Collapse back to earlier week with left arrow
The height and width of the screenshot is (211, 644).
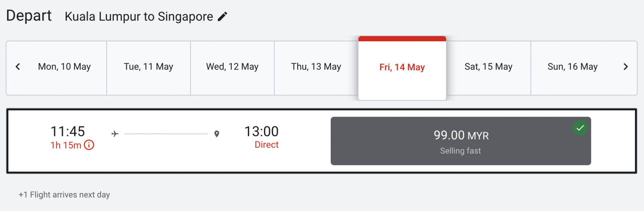coord(18,67)
